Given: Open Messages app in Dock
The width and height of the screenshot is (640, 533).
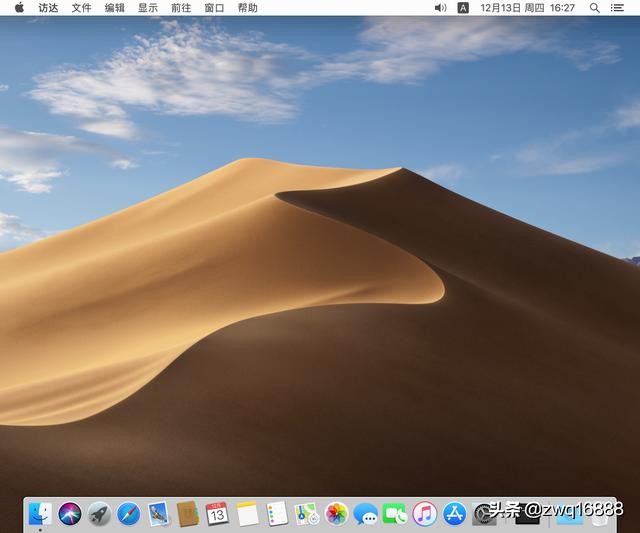Looking at the screenshot, I should pos(366,514).
